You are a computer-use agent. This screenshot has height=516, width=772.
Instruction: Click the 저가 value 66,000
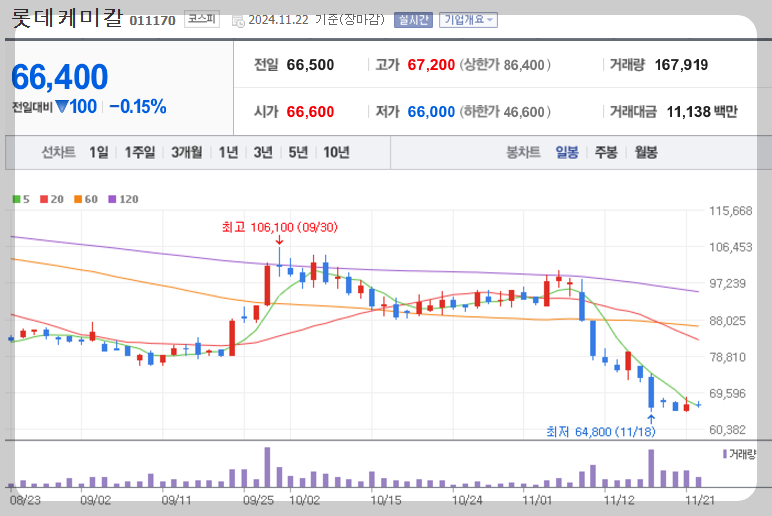tap(431, 112)
